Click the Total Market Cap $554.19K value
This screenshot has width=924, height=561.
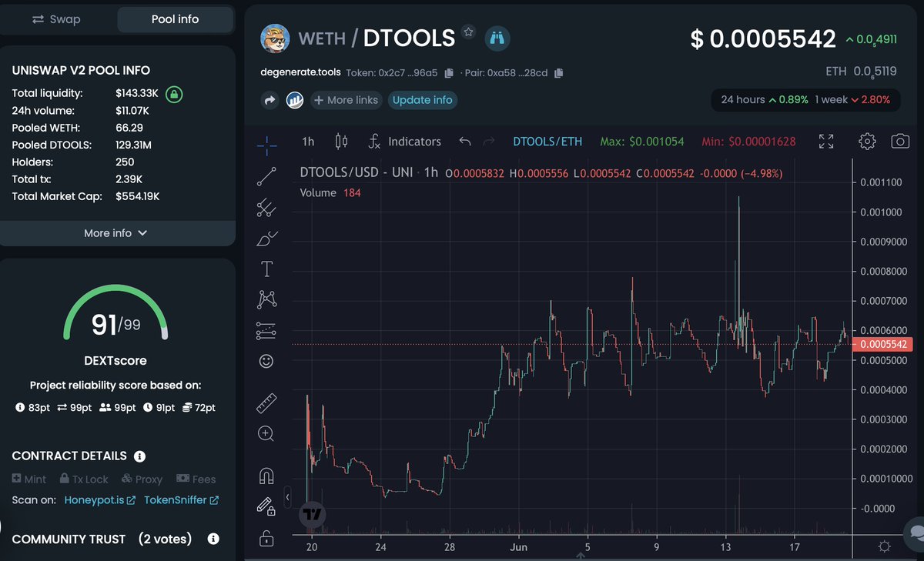138,196
